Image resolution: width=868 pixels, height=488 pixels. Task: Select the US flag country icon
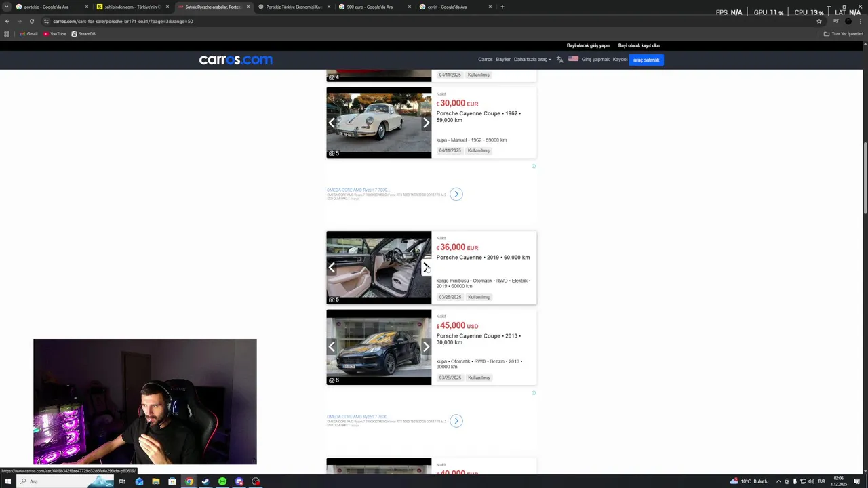pos(573,59)
